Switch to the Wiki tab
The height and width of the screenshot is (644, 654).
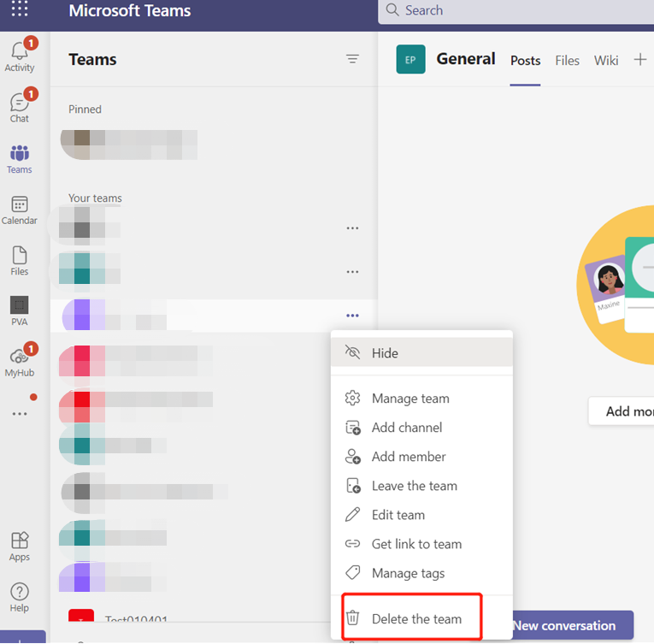(606, 61)
